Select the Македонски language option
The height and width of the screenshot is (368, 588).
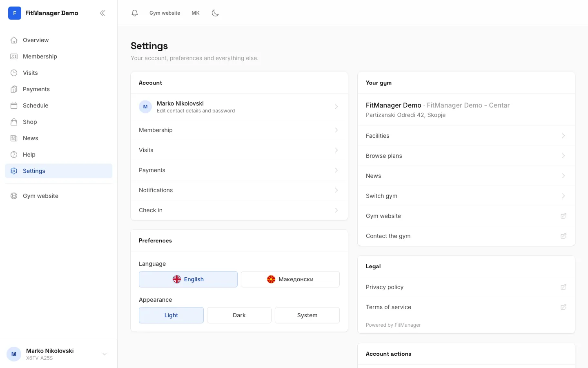[x=290, y=279]
